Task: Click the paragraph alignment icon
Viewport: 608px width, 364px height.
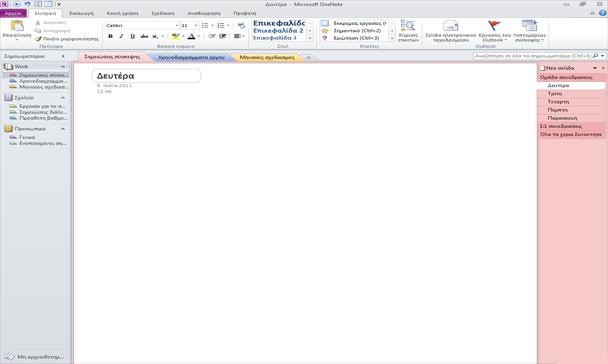Action: tap(237, 36)
